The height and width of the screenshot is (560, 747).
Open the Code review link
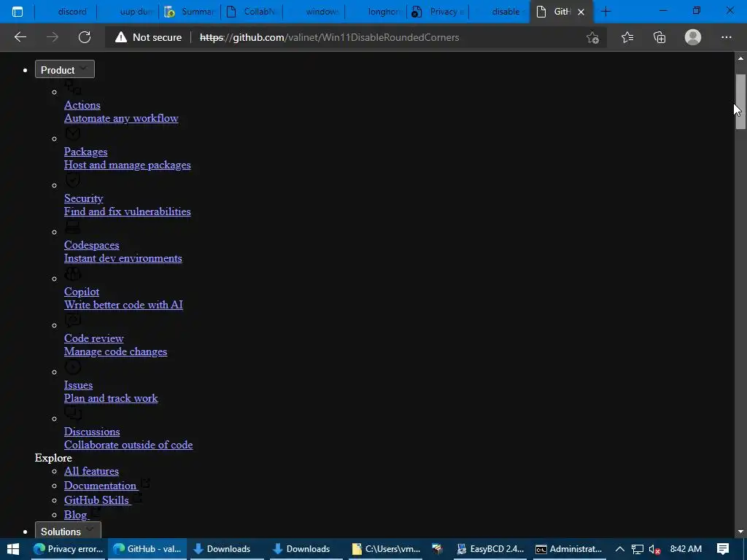pyautogui.click(x=94, y=338)
